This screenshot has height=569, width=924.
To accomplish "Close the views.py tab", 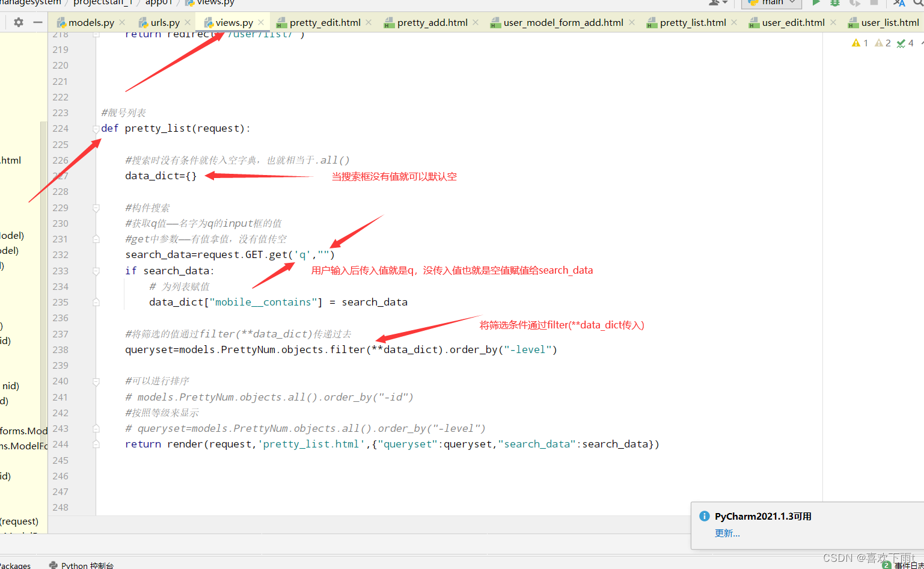I will click(x=261, y=22).
